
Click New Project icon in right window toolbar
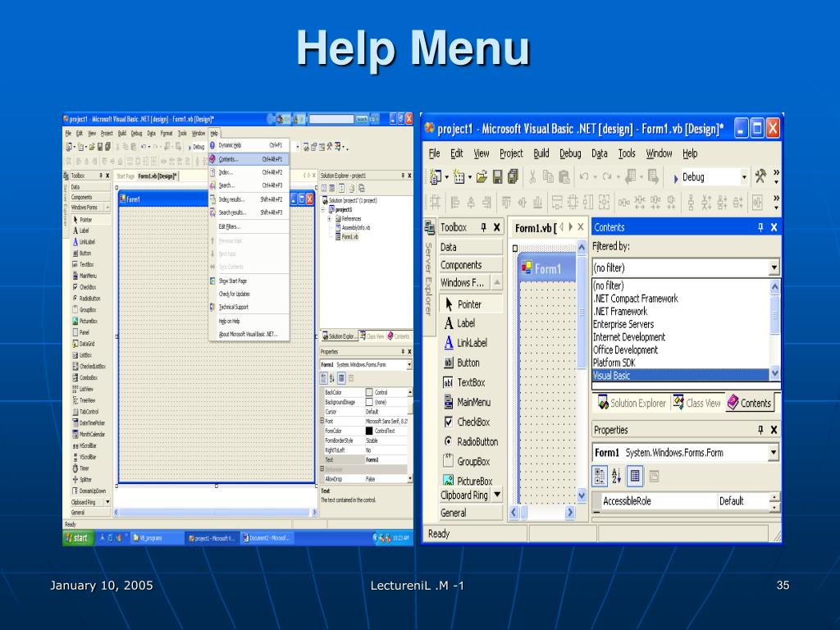(435, 176)
